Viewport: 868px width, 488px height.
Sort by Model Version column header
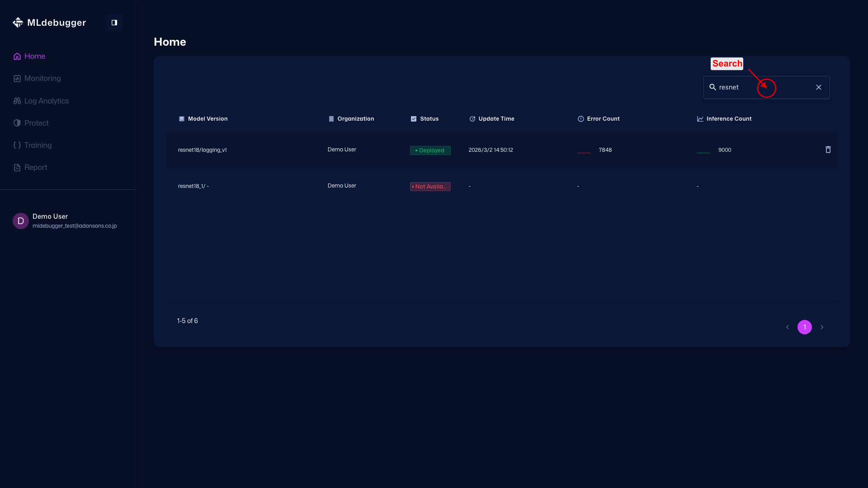pyautogui.click(x=208, y=119)
